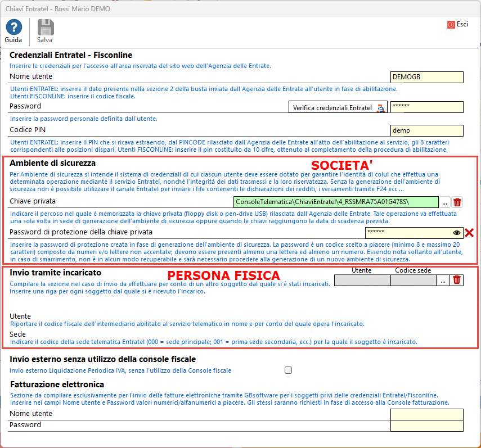Enable Invio esterno Liquidazione Periodica IVA checkbox
This screenshot has width=481, height=448.
[x=289, y=370]
